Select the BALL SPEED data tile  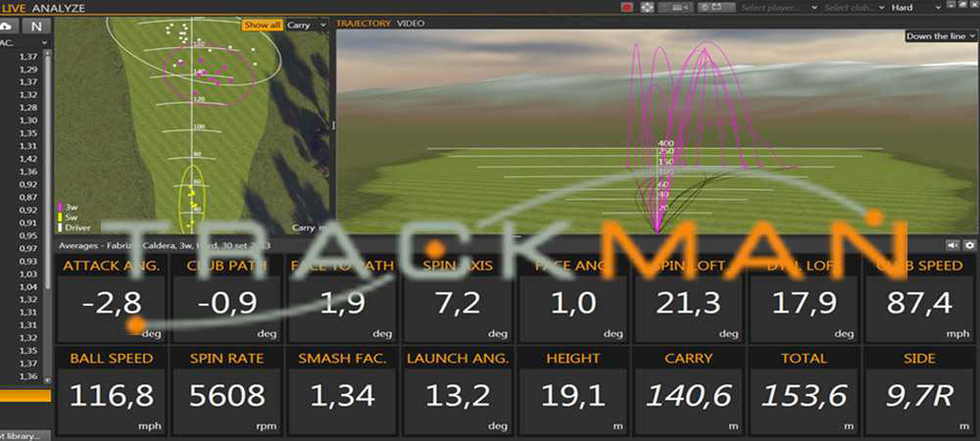(112, 390)
